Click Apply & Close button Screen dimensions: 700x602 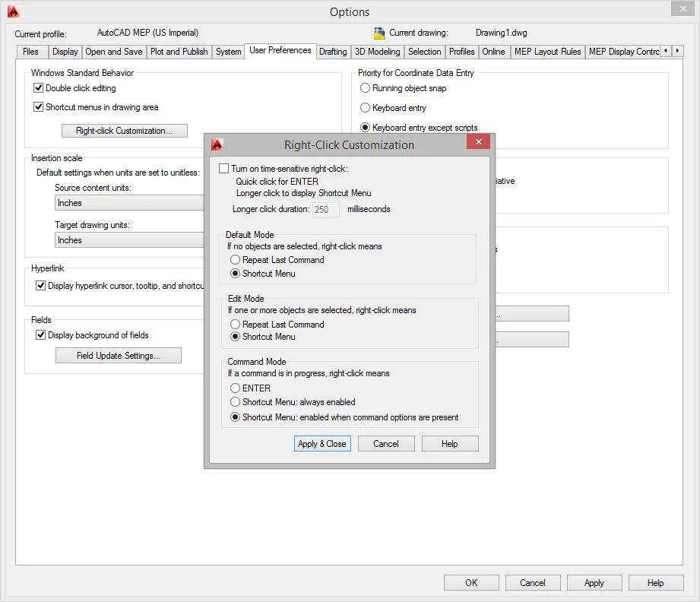point(322,443)
